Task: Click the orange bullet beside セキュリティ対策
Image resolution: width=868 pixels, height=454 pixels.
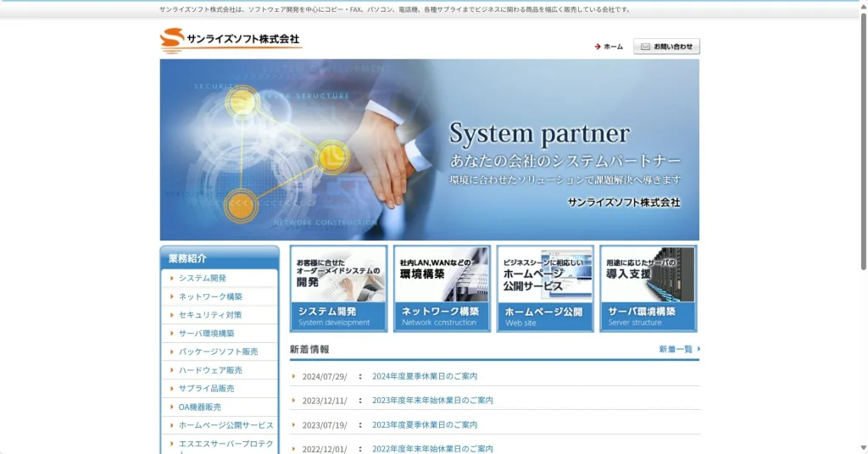Action: click(x=171, y=314)
